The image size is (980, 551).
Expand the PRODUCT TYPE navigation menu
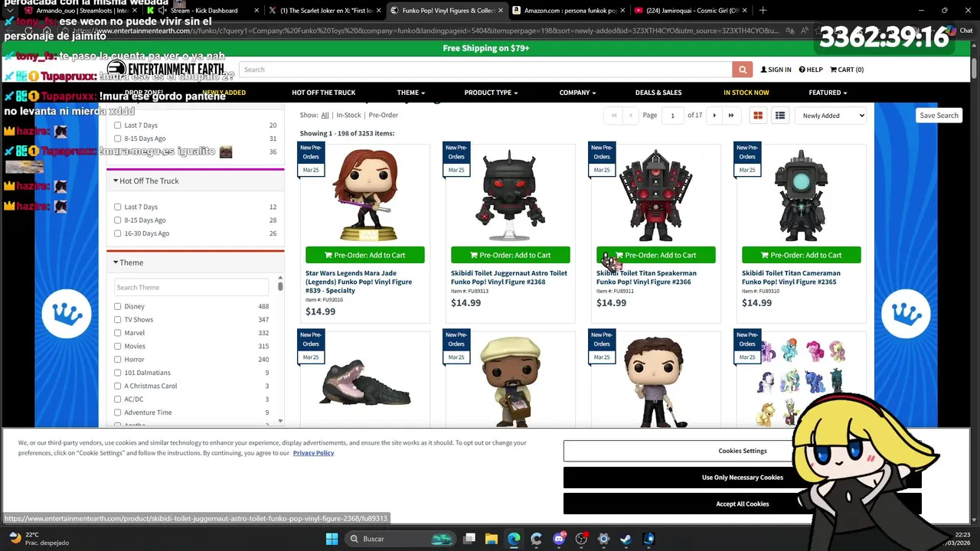(491, 93)
